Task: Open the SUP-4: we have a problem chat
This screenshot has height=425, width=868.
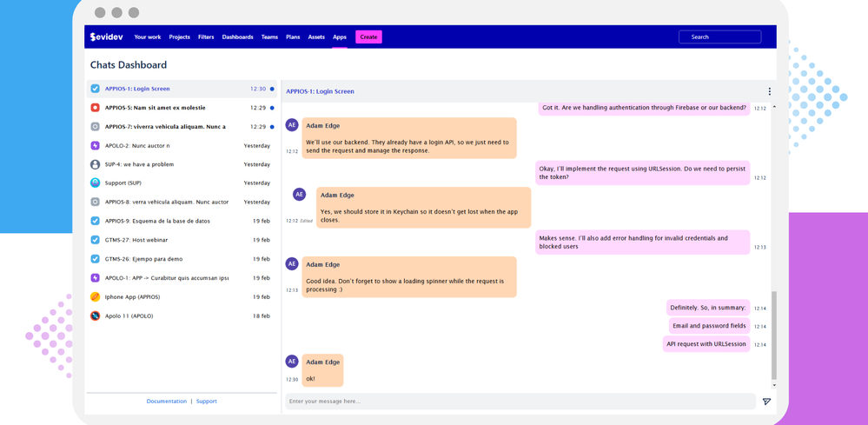Action: point(182,164)
